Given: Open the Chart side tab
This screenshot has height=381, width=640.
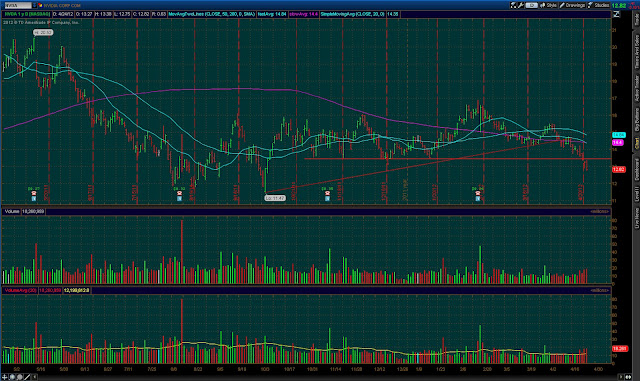Looking at the screenshot, I should 636,143.
